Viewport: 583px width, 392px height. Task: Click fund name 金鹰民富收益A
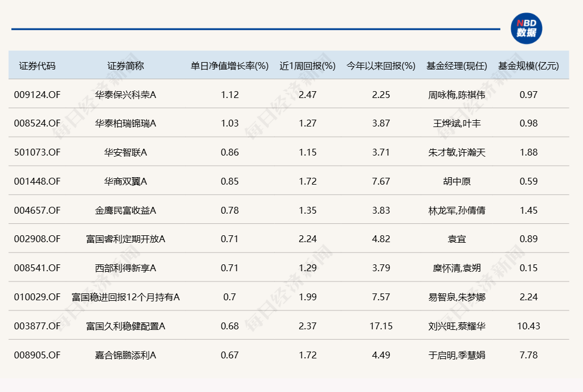(x=126, y=210)
